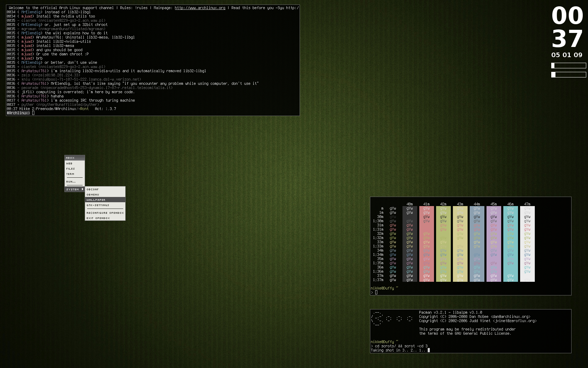Click 'Pacman v3.2.1 - libalpm v3.1.0' text
Screen dimensions: 588x368
450,312
